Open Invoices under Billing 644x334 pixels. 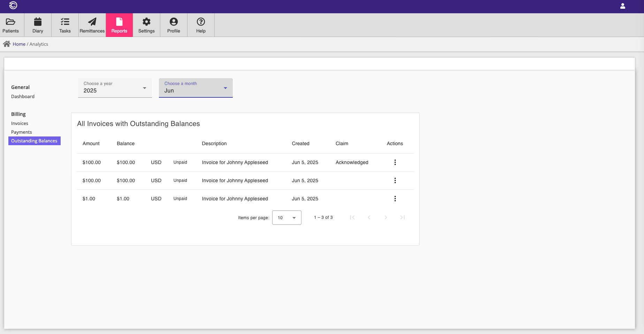pyautogui.click(x=20, y=124)
